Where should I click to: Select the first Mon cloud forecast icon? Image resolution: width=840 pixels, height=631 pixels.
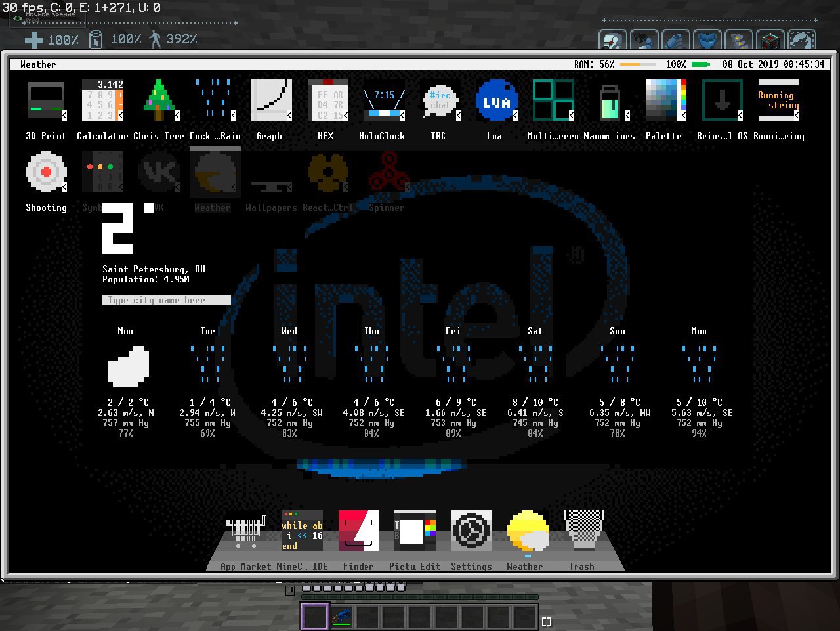coord(128,366)
